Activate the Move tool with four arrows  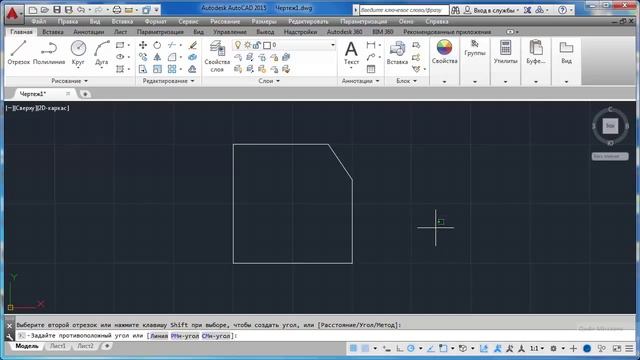pyautogui.click(x=143, y=45)
